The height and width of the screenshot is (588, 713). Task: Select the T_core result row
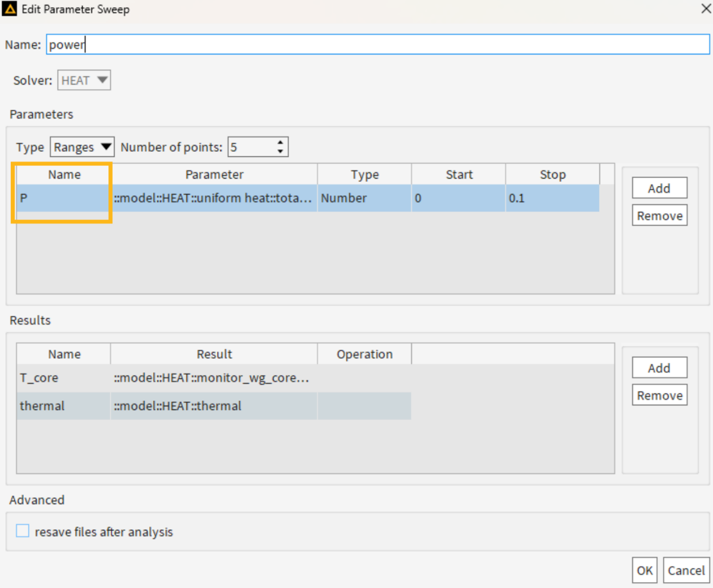(62, 378)
